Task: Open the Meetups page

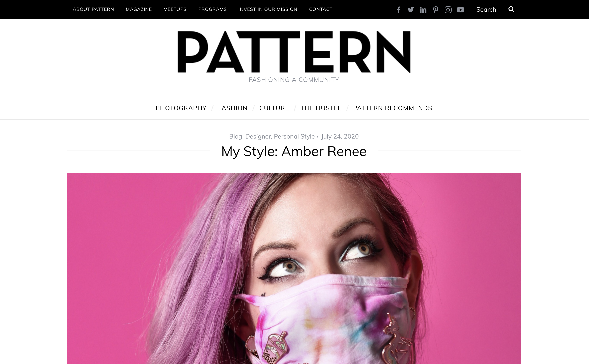Action: click(175, 9)
